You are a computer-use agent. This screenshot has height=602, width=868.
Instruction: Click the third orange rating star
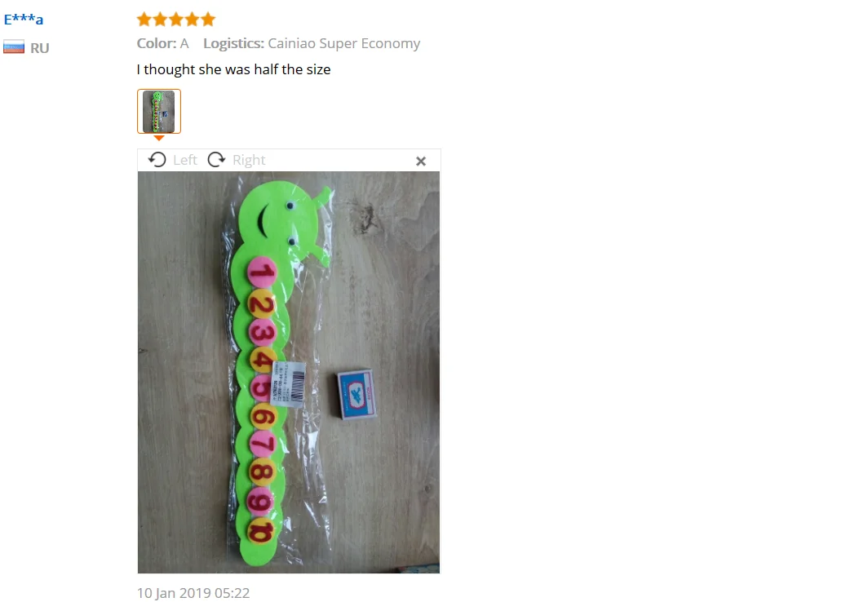click(x=176, y=20)
